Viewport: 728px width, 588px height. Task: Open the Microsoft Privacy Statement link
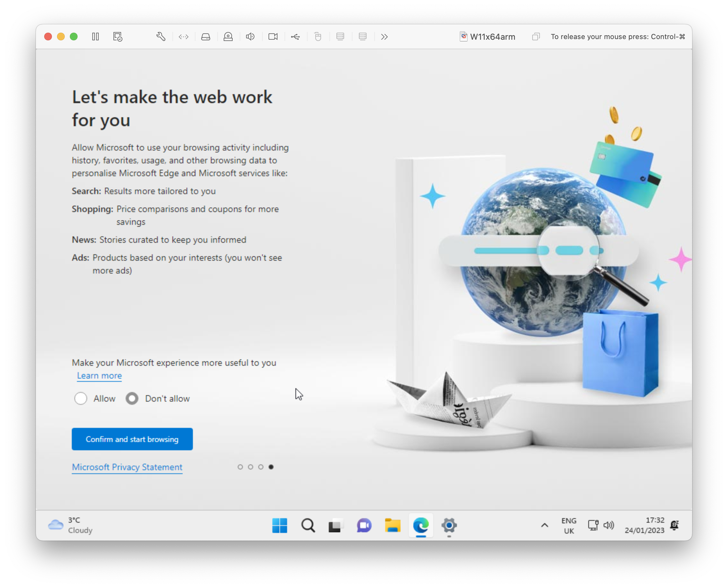[127, 467]
